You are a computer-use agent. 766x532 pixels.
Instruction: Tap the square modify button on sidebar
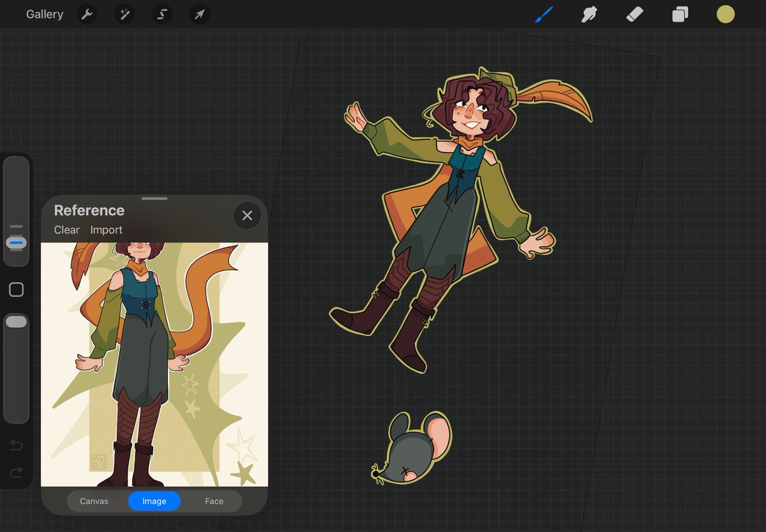pyautogui.click(x=16, y=290)
